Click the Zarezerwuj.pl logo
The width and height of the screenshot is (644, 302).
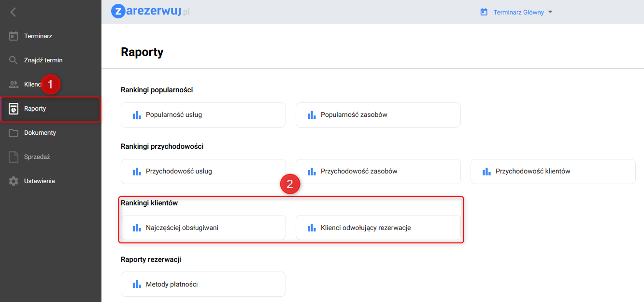coord(150,11)
